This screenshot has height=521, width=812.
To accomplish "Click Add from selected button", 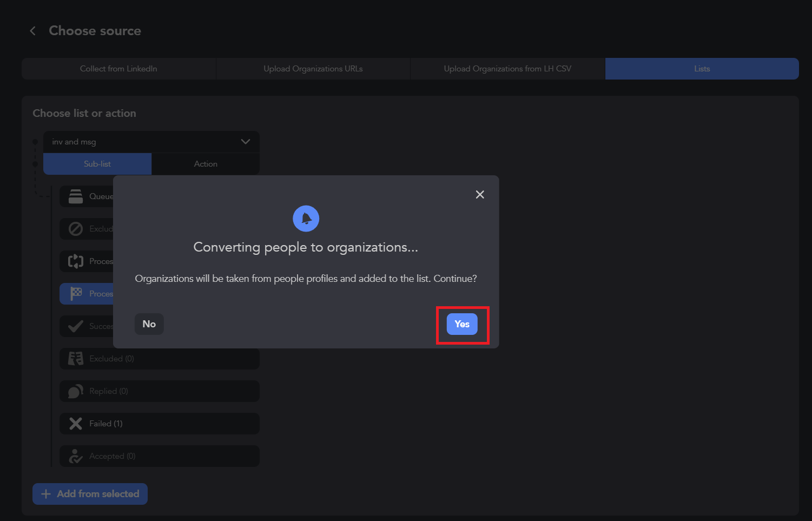I will click(x=90, y=494).
